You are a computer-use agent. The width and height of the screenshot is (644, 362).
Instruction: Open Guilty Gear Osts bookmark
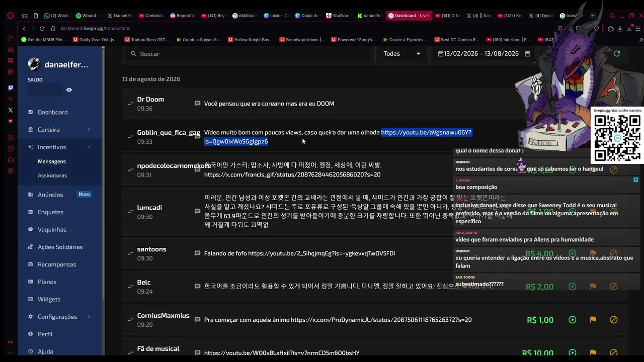coord(95,40)
